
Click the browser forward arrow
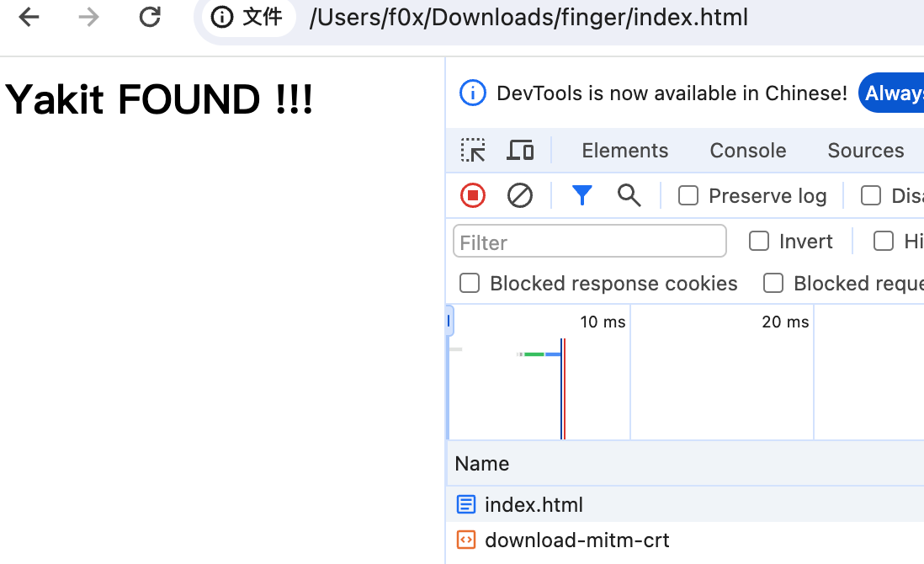point(88,18)
